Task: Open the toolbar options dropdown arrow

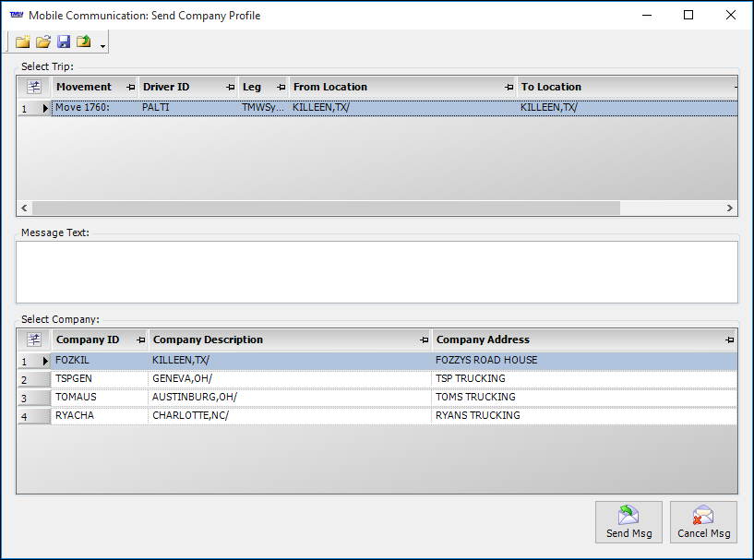Action: click(102, 46)
